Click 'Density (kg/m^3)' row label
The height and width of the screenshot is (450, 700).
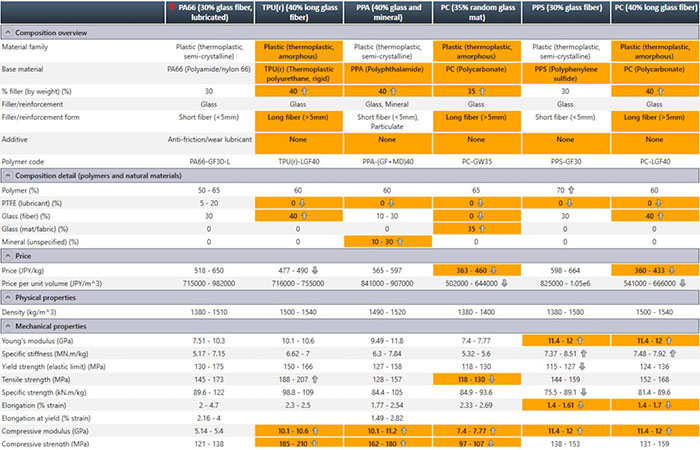click(29, 312)
